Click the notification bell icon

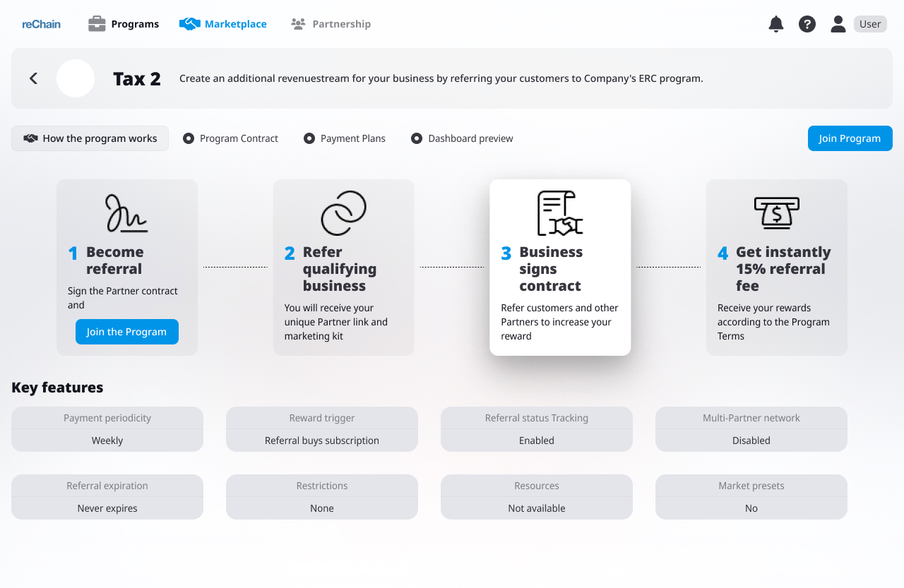pos(775,24)
